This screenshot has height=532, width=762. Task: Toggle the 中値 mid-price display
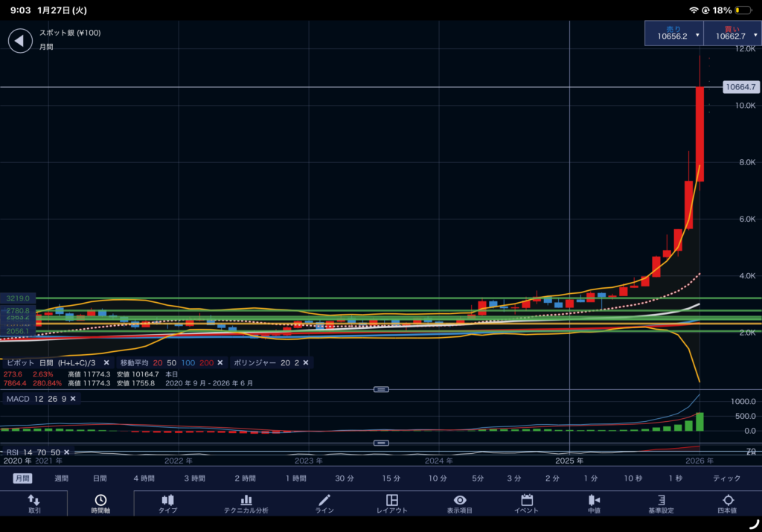(x=594, y=504)
